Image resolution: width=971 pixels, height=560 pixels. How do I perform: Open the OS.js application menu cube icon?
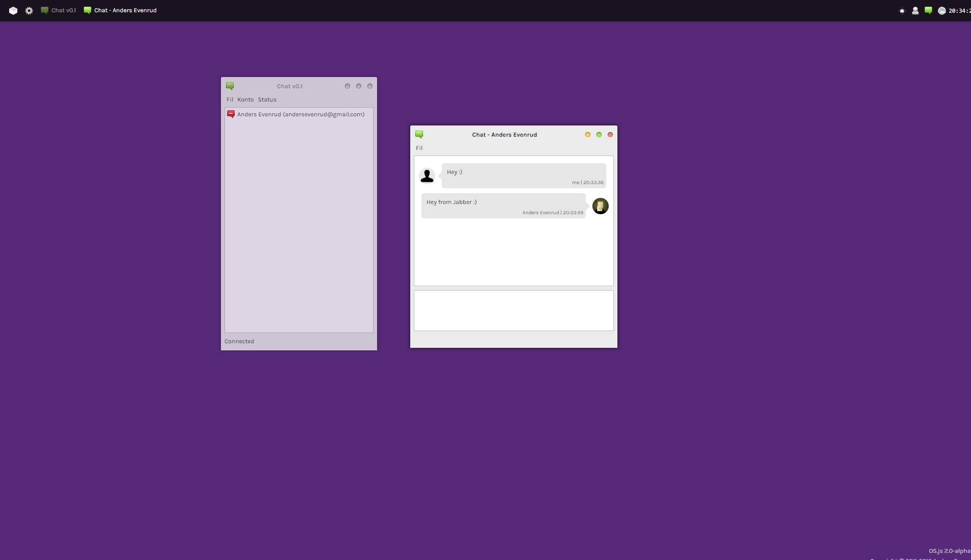tap(13, 10)
